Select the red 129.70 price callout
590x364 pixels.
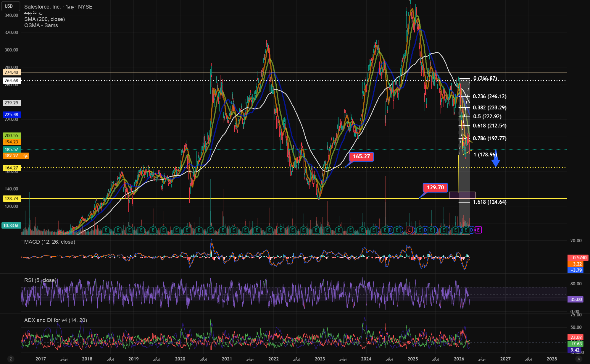coord(435,187)
